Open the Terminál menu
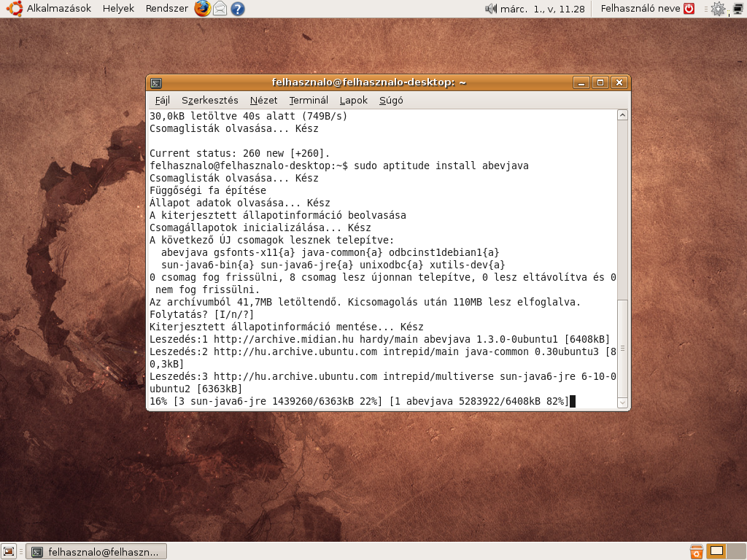The height and width of the screenshot is (560, 747). click(309, 101)
